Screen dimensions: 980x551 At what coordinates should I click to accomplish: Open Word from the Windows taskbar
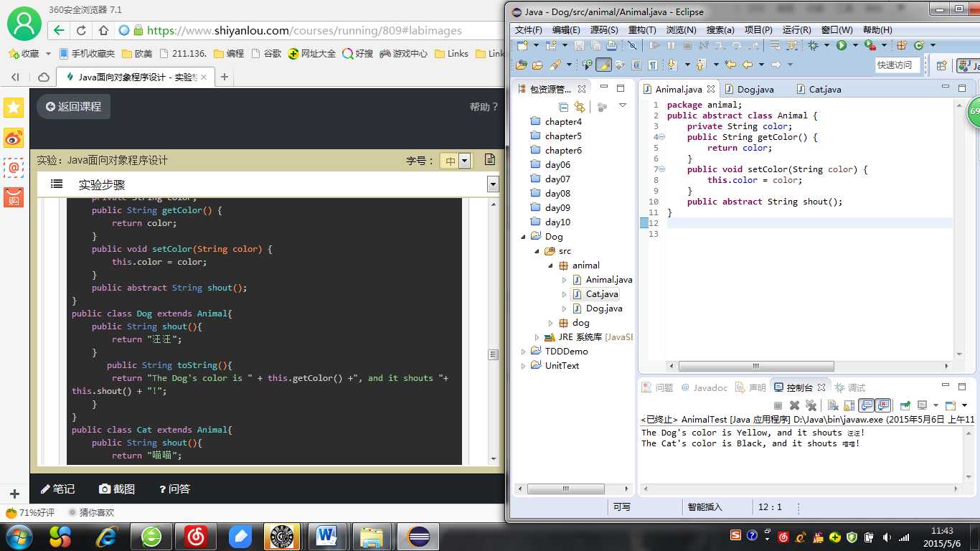(327, 536)
